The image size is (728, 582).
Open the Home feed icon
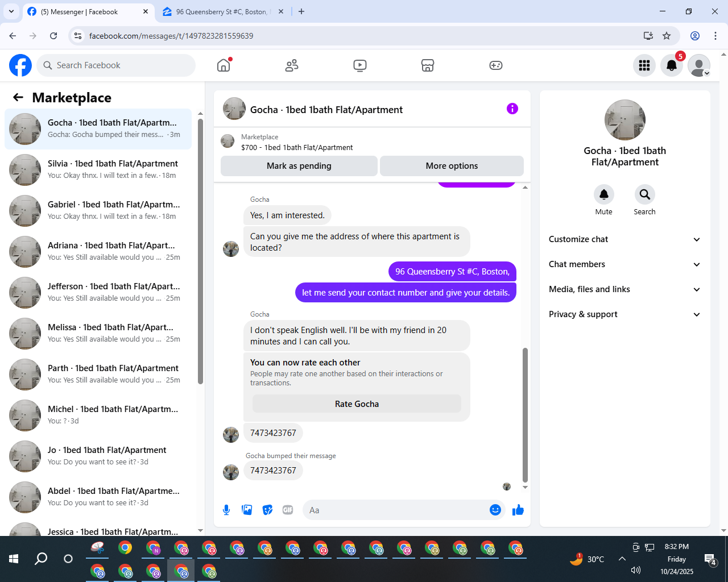224,65
